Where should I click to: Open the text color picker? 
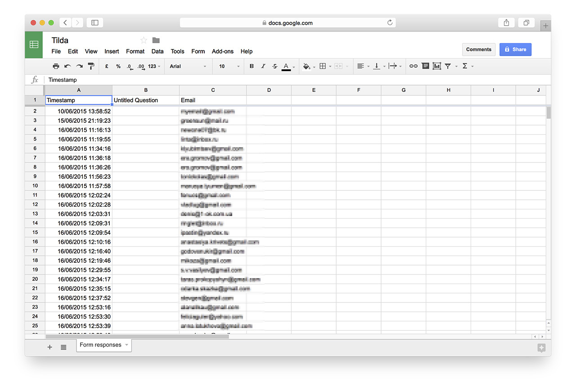click(287, 66)
